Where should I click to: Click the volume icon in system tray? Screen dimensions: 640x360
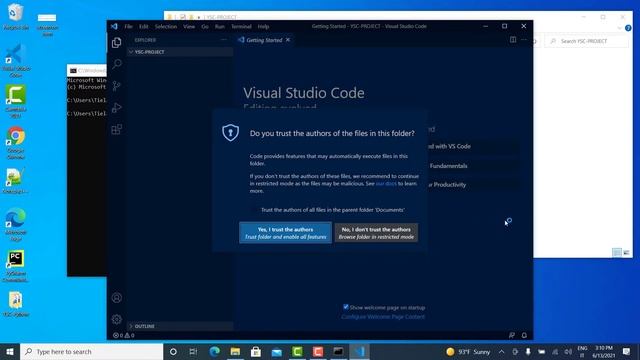568,351
